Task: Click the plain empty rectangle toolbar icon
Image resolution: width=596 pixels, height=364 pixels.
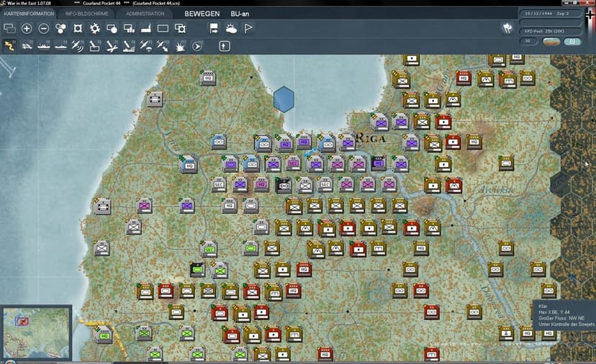Action: [x=163, y=29]
